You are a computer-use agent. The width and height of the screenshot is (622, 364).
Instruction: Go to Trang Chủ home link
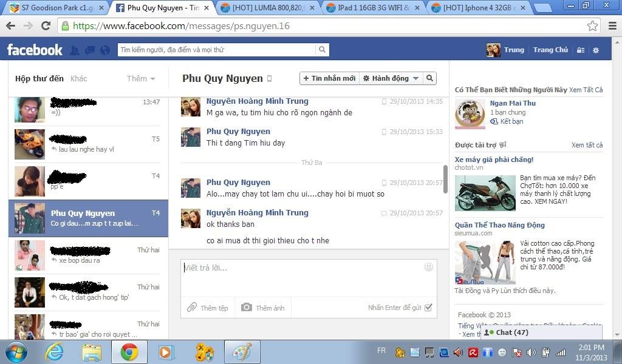point(550,50)
